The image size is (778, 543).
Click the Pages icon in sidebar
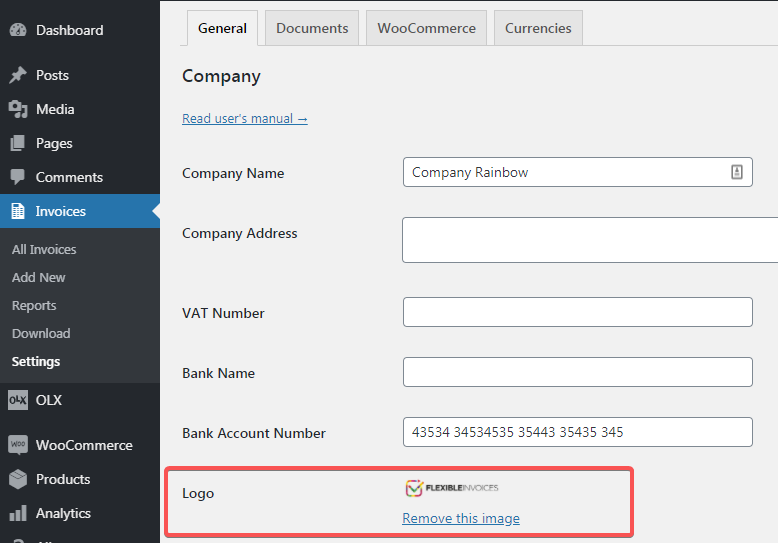point(18,143)
